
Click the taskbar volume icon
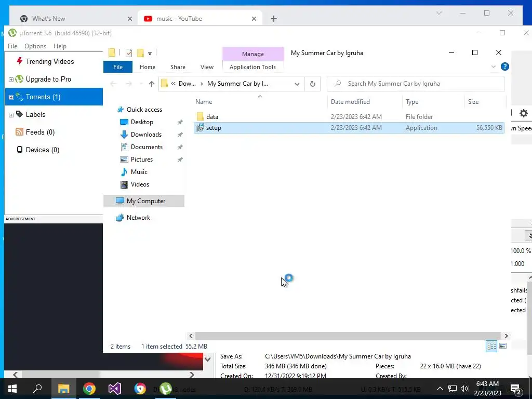point(464,389)
